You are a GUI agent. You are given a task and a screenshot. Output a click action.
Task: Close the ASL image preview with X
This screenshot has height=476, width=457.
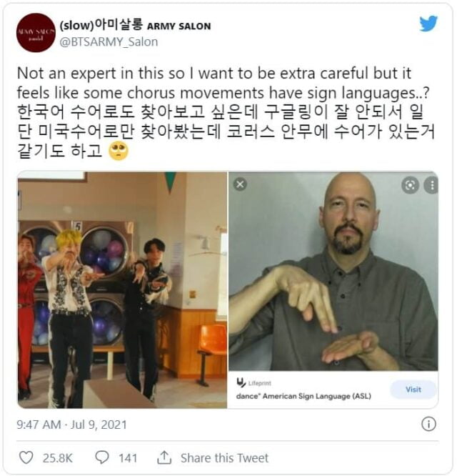click(240, 184)
